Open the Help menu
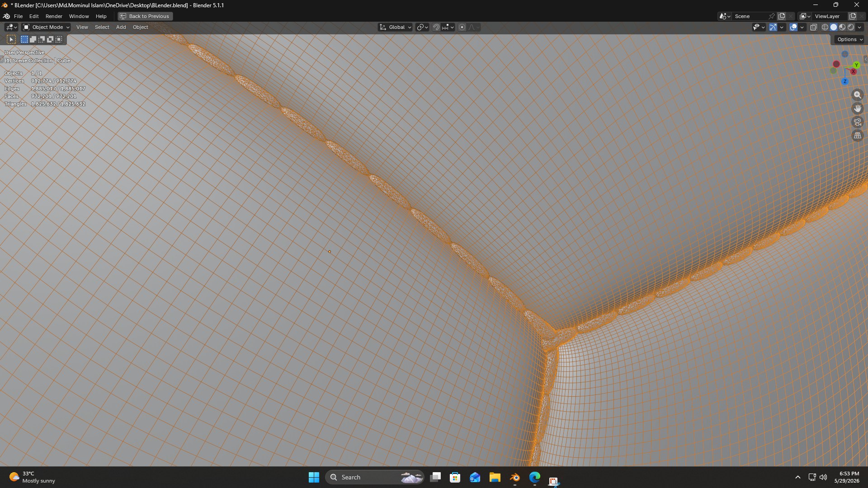 [x=101, y=16]
